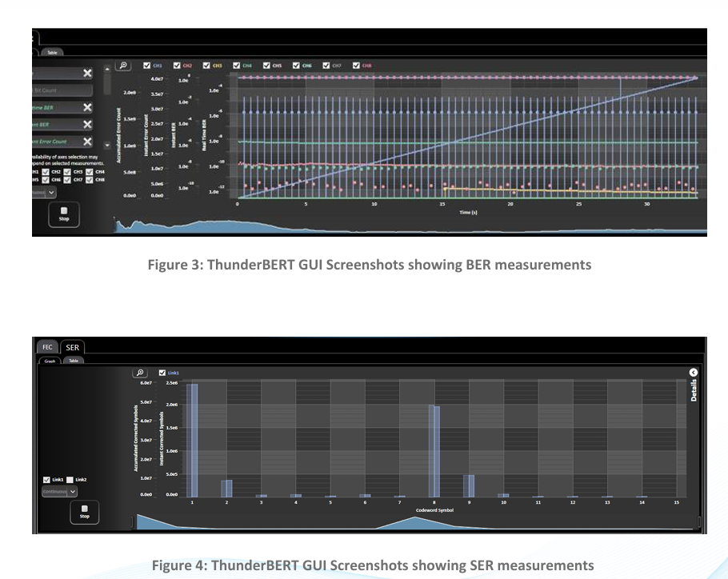The image size is (728, 579).
Task: Open the Continuous dropdown in the SER panel
Action: pyautogui.click(x=59, y=491)
